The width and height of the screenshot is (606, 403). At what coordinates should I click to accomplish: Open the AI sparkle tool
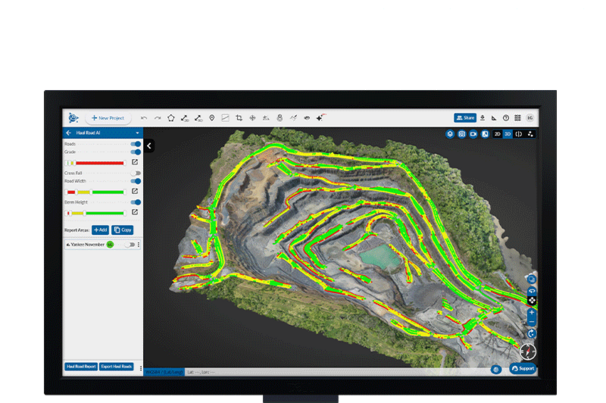[320, 118]
